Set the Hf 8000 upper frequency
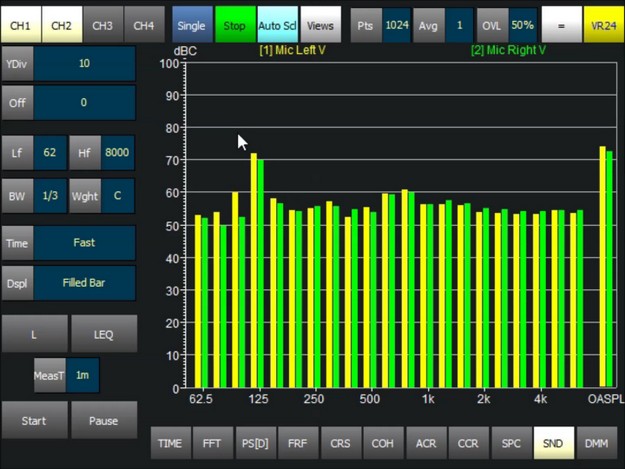 [x=117, y=153]
